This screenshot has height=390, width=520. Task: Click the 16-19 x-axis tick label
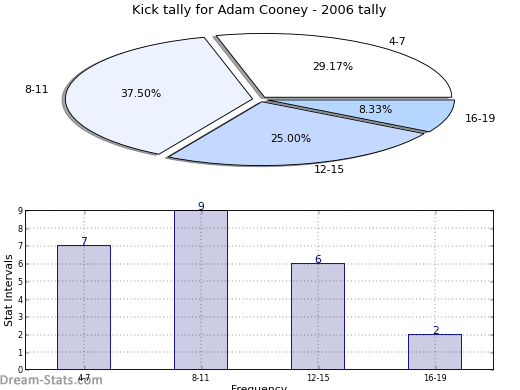coord(435,378)
